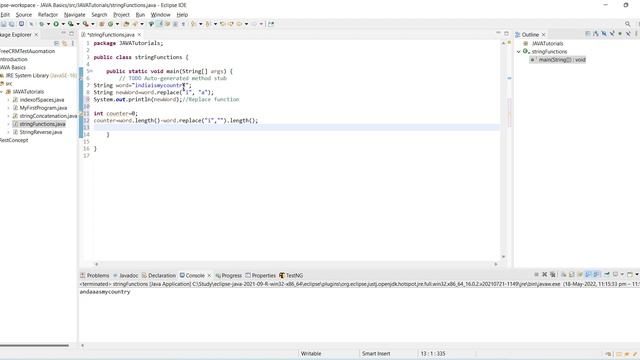
Task: Click the Open Perspective icon in toolbar
Action: coord(270,24)
